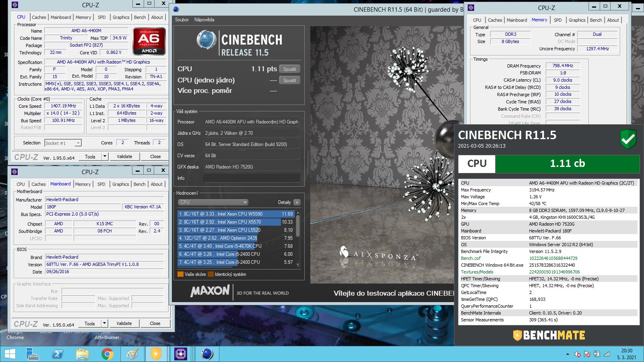Click the Detaily arrow button in Cinebench

pos(297,202)
